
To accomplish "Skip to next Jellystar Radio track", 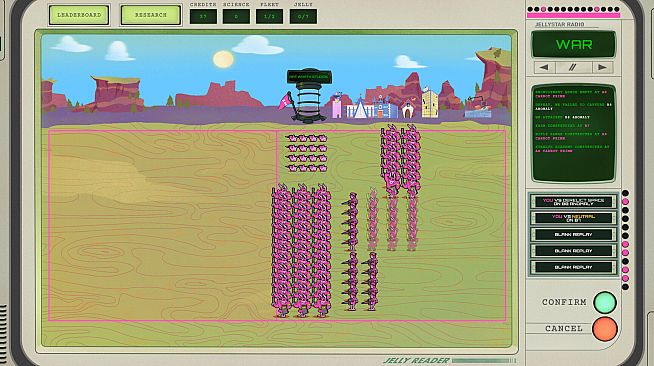I will coord(602,67).
